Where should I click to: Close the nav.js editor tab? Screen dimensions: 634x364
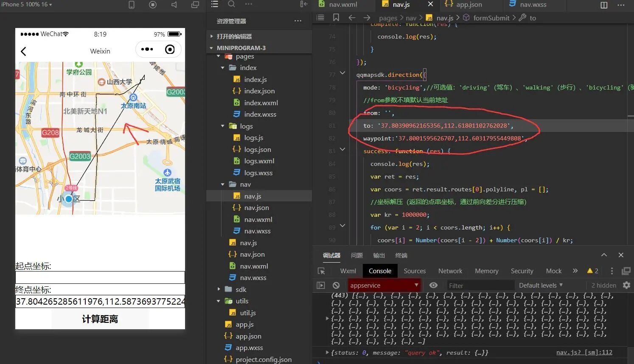[x=430, y=4]
